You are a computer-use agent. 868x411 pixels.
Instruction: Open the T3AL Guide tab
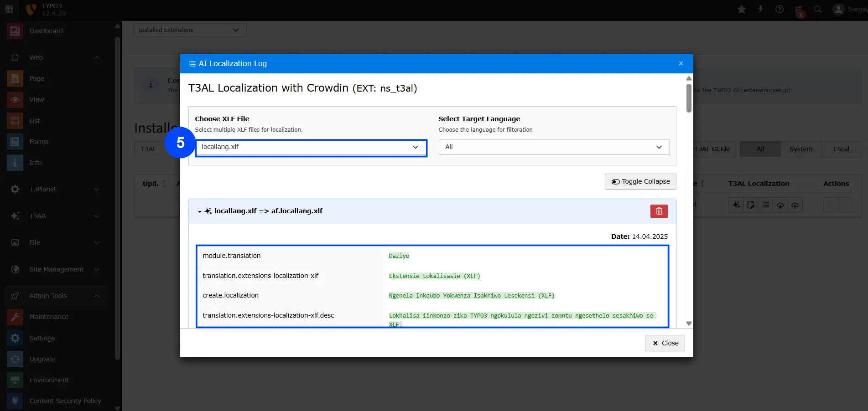pos(714,149)
